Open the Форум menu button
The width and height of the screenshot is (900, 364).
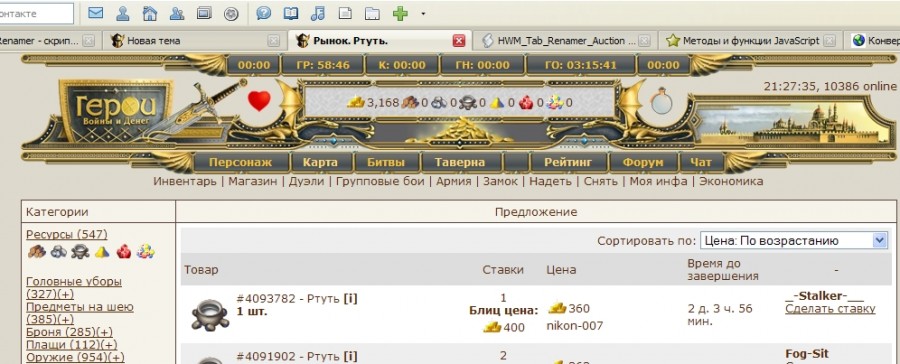642,162
